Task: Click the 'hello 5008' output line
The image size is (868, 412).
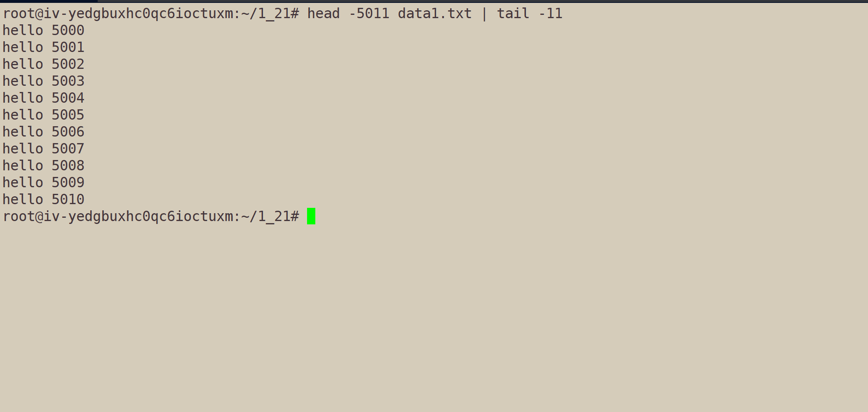Action: coord(43,166)
